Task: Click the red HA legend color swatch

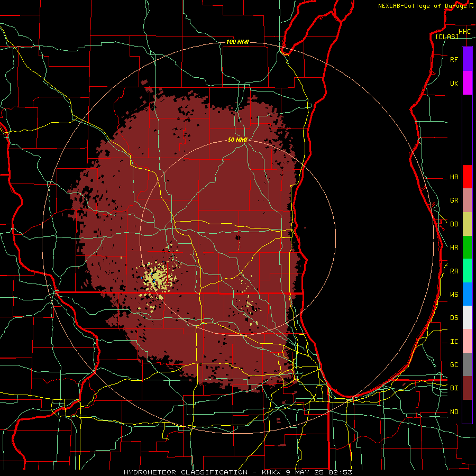Action: pyautogui.click(x=467, y=177)
